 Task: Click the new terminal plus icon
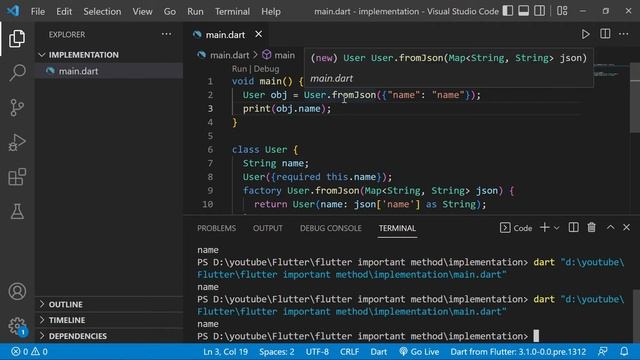544,227
